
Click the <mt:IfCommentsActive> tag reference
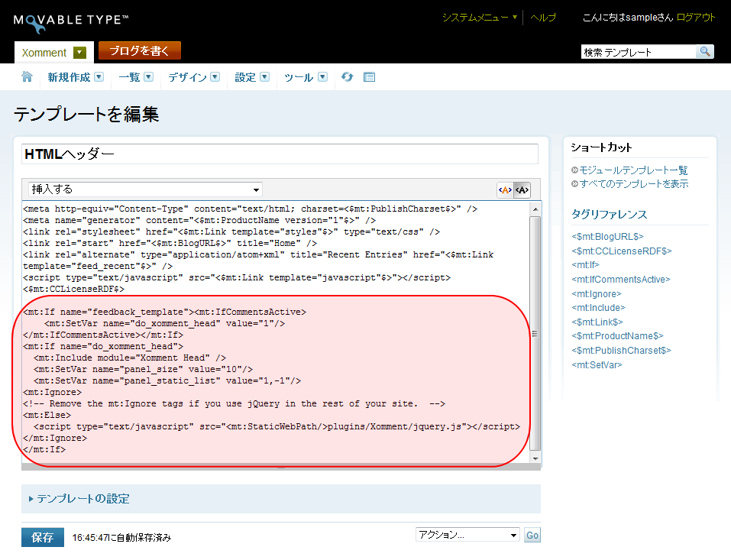(620, 280)
